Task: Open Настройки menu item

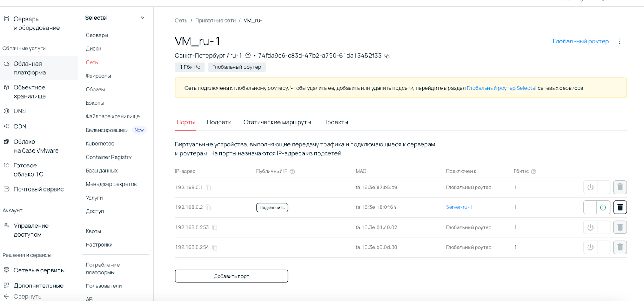Action: point(99,245)
